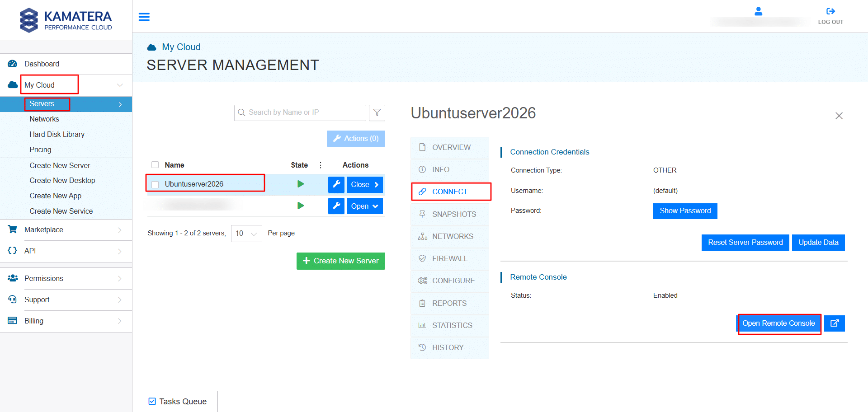The width and height of the screenshot is (868, 412).
Task: Click Show Password button
Action: tap(685, 211)
